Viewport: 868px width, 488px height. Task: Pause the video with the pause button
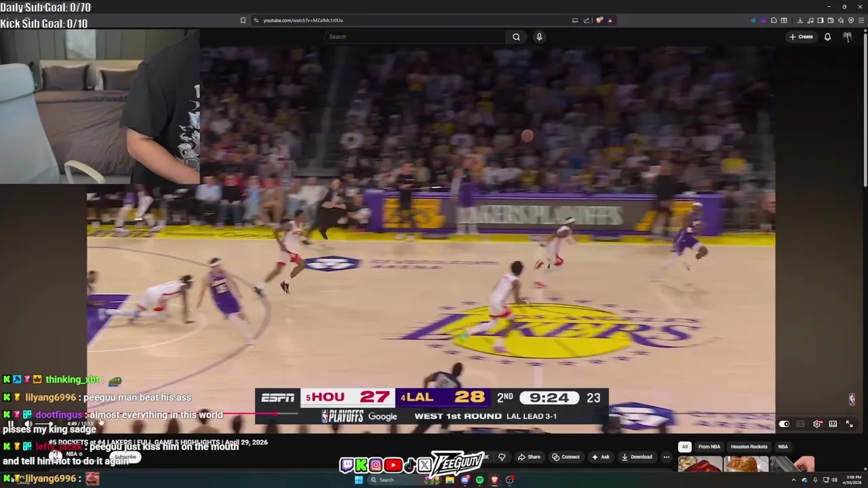pos(11,424)
